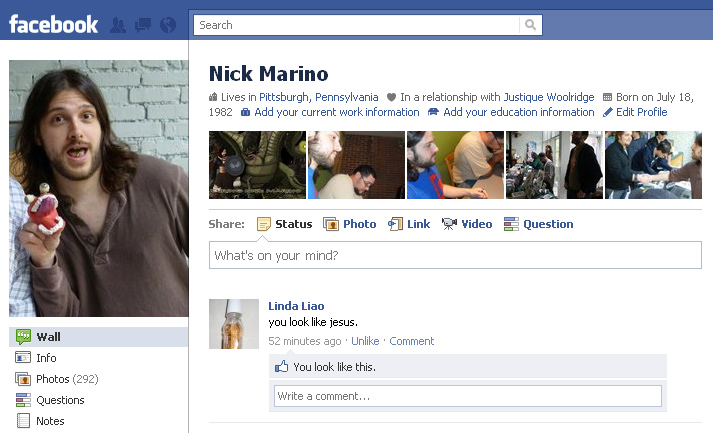Viewport: 713px width, 433px height.
Task: Click the Question poll icon
Action: (x=511, y=224)
